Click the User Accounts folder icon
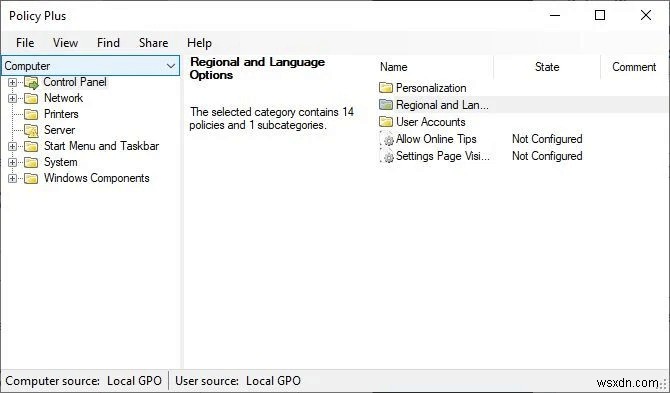Image resolution: width=670 pixels, height=393 pixels. point(386,122)
